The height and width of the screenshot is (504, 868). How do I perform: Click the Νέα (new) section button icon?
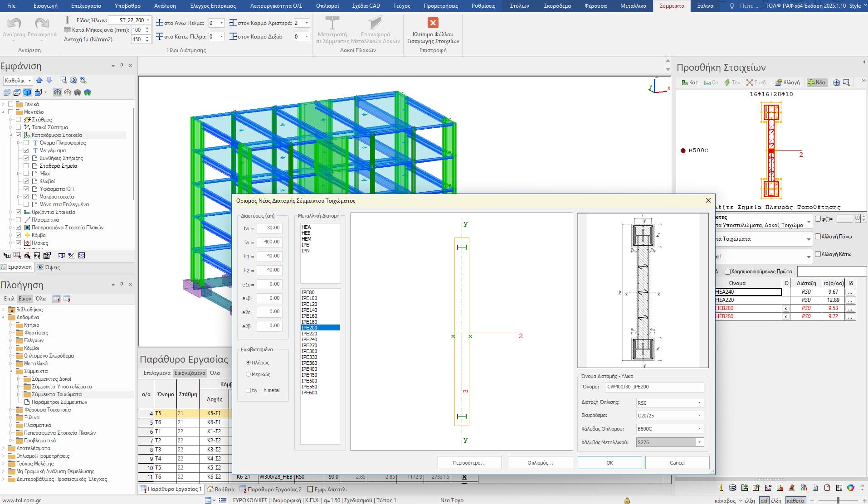coord(811,82)
